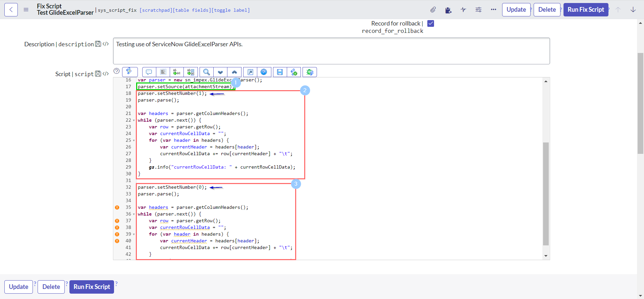Open form personalization sliders icon
The image size is (644, 299).
478,10
